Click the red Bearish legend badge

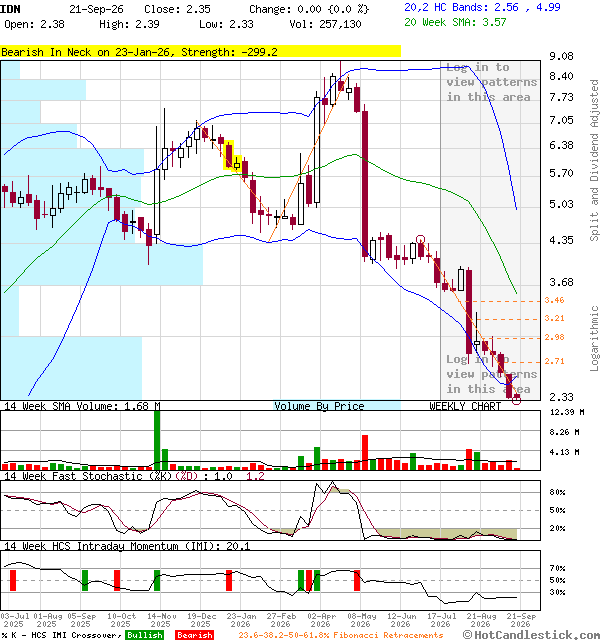click(x=195, y=635)
